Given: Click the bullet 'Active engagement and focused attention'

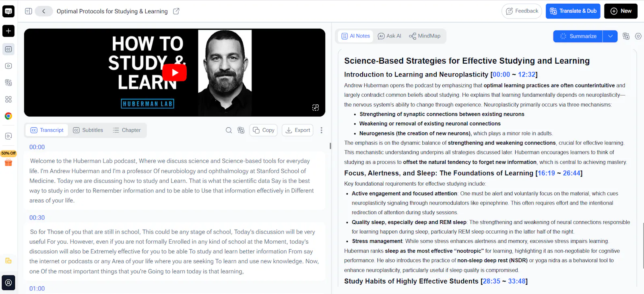Looking at the screenshot, I should [x=405, y=194].
